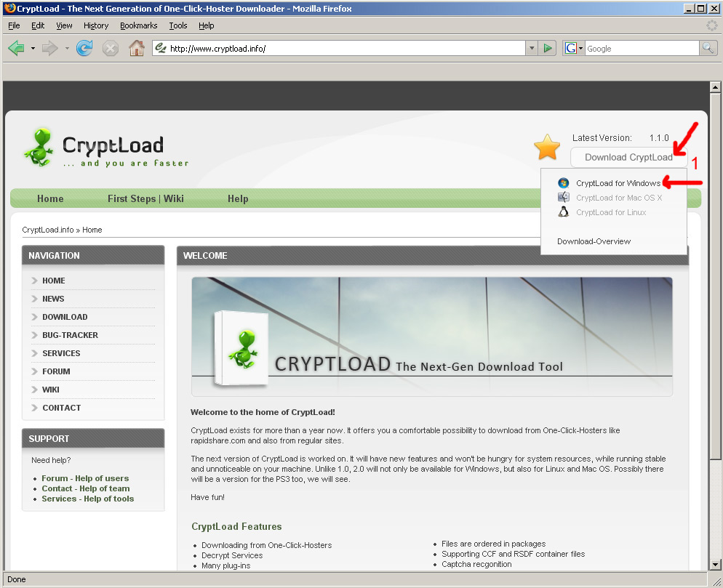
Task: Click the chevron icon beside FORUM in navigation
Action: pyautogui.click(x=35, y=371)
